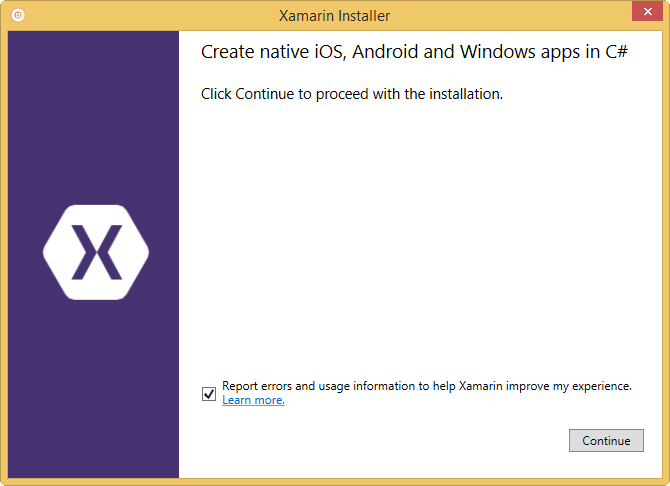
Task: Click the 'Create native iOS, Android and Windows apps' heading
Action: pos(414,52)
